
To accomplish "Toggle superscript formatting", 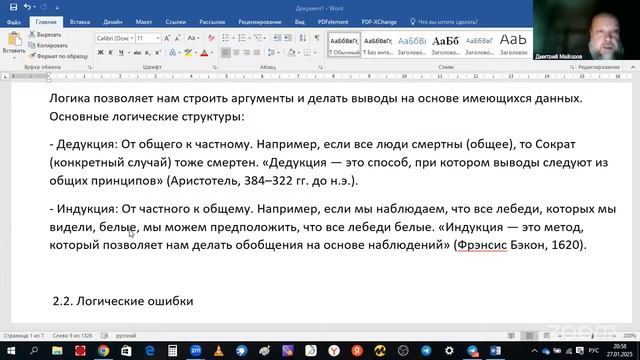I will coord(158,53).
